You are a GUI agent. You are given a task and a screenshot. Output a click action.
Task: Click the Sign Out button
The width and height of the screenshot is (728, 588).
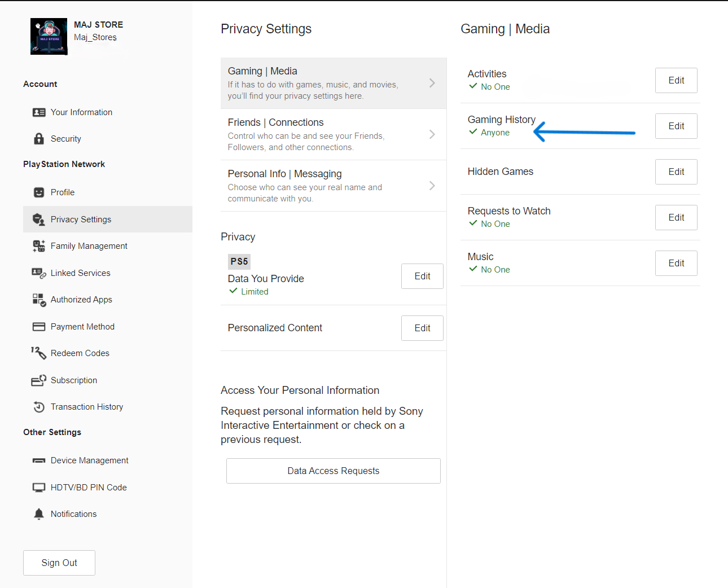tap(59, 563)
